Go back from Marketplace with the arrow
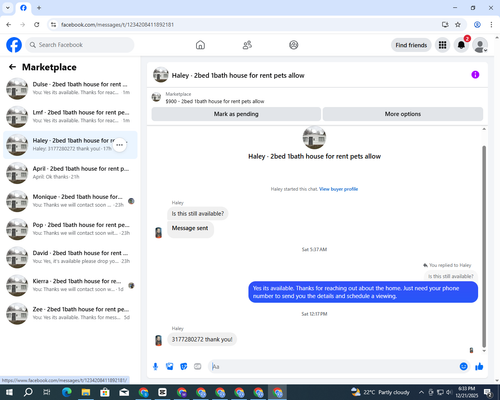 [12, 67]
